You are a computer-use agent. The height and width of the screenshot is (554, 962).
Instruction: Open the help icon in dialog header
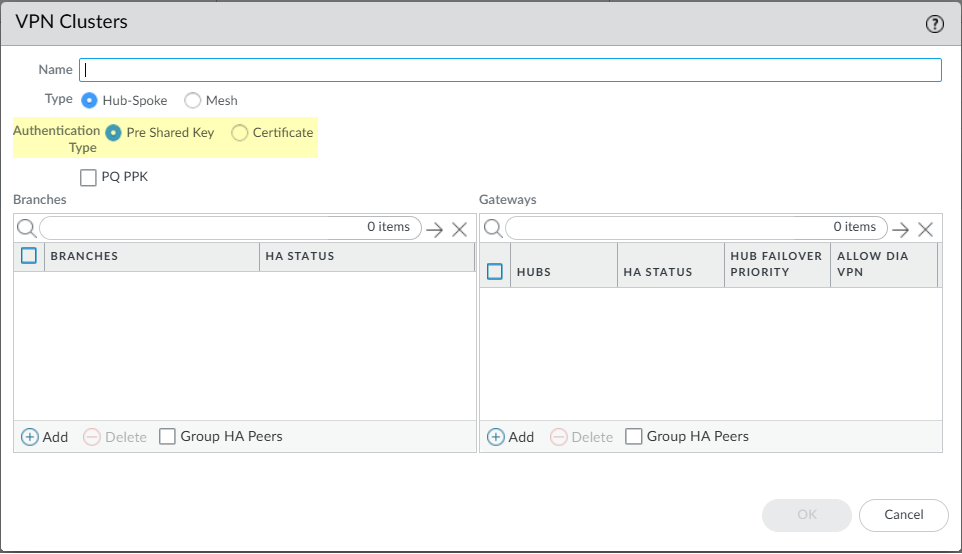935,25
